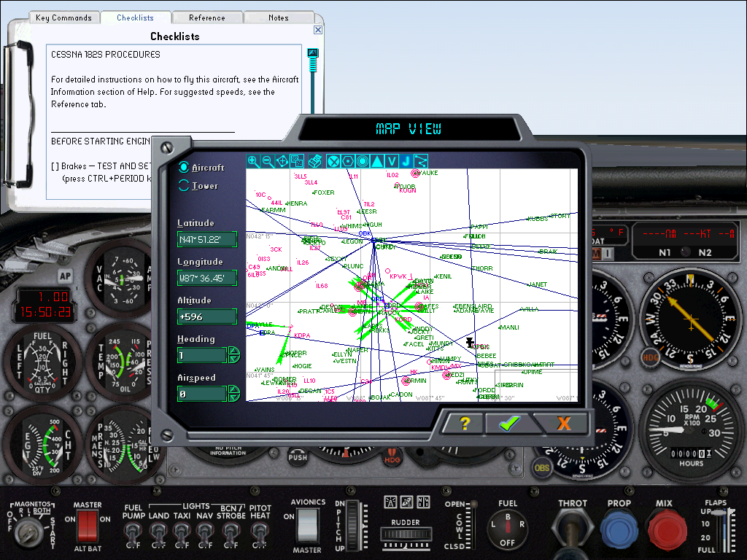The image size is (747, 560).
Task: Click the Heading up arrow stepper
Action: (x=232, y=351)
